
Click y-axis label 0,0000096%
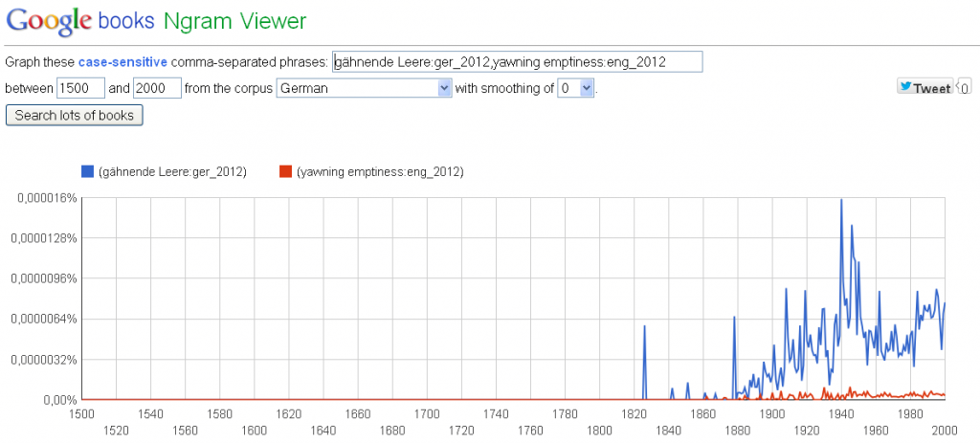tap(44, 278)
